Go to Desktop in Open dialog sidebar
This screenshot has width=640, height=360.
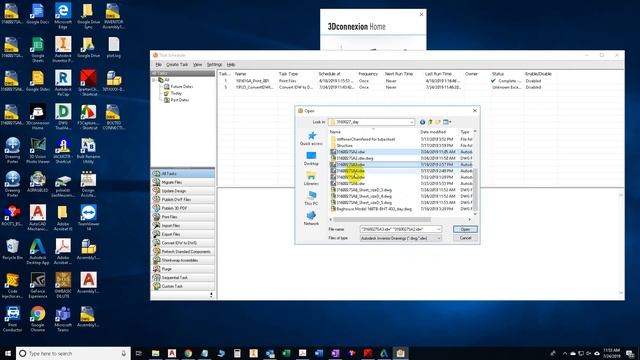(x=311, y=158)
